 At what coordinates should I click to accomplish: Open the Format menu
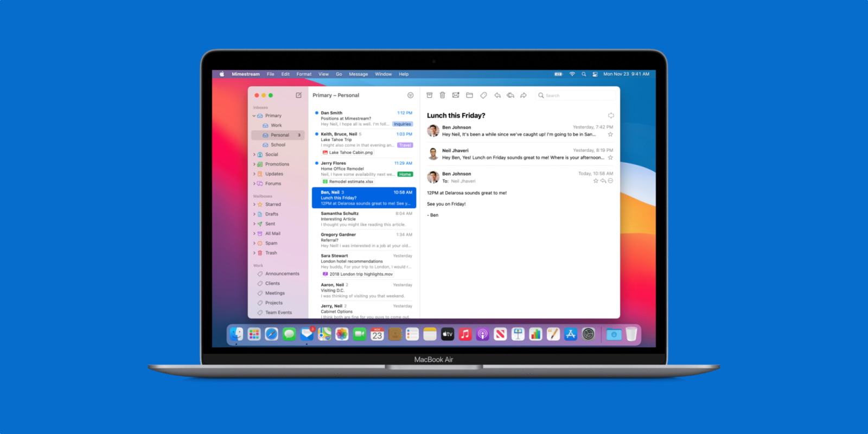(x=304, y=74)
